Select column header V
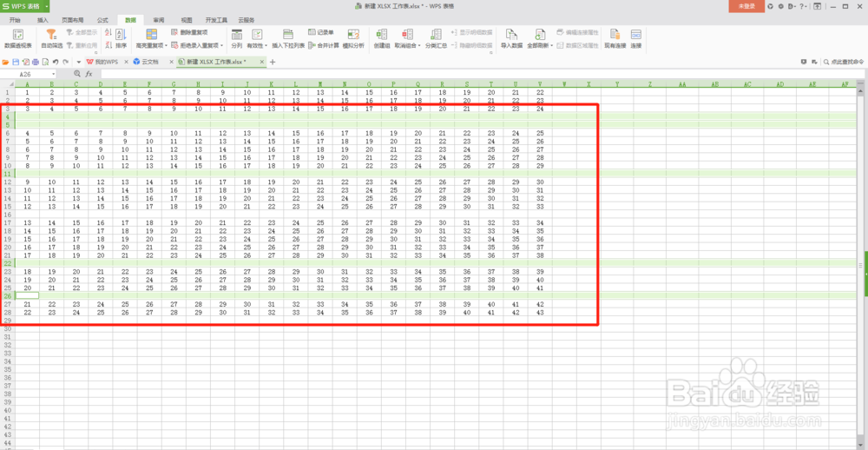Screen dimensions: 868x450 (540, 84)
